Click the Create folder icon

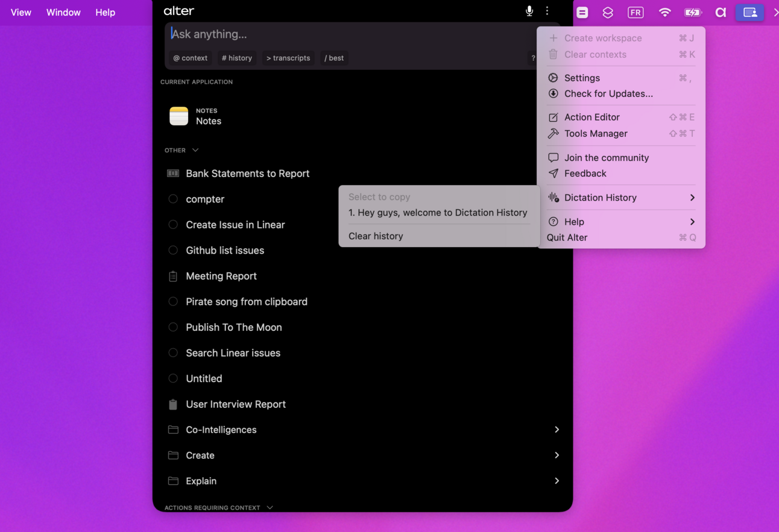click(x=173, y=455)
